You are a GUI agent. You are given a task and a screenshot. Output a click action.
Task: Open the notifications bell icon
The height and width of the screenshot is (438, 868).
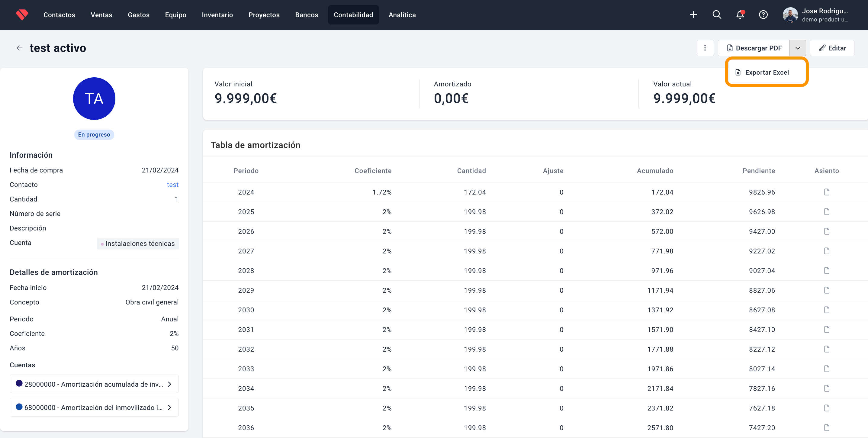(740, 15)
